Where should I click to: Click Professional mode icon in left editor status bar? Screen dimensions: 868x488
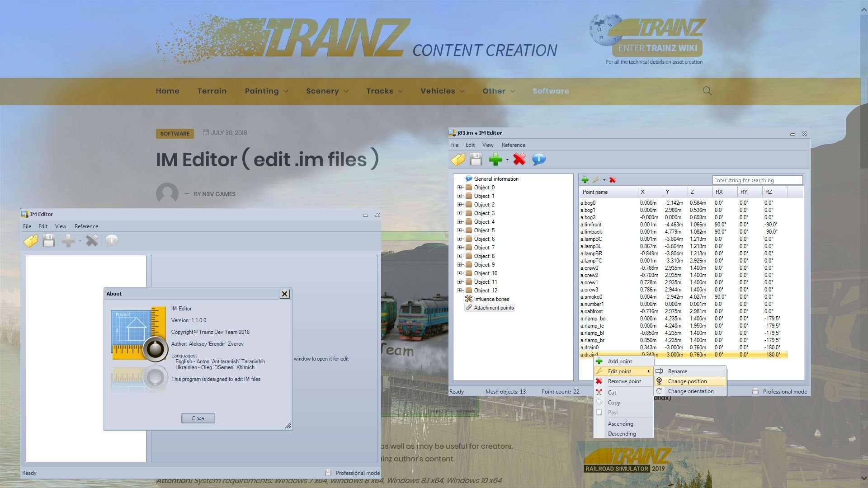tap(328, 473)
